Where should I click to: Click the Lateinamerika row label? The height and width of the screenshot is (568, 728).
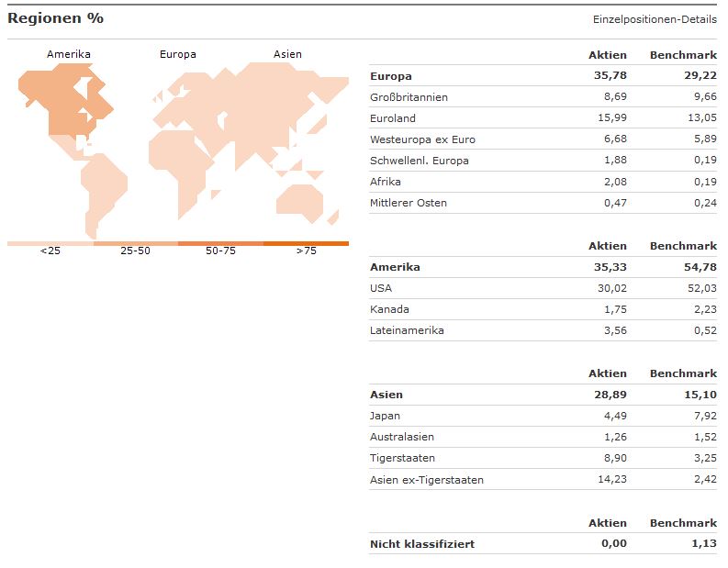point(407,330)
